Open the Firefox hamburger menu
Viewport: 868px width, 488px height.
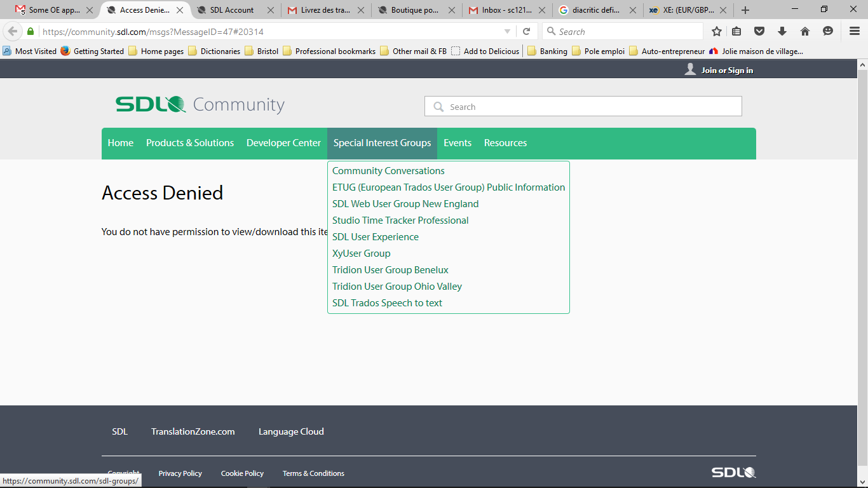(x=855, y=32)
